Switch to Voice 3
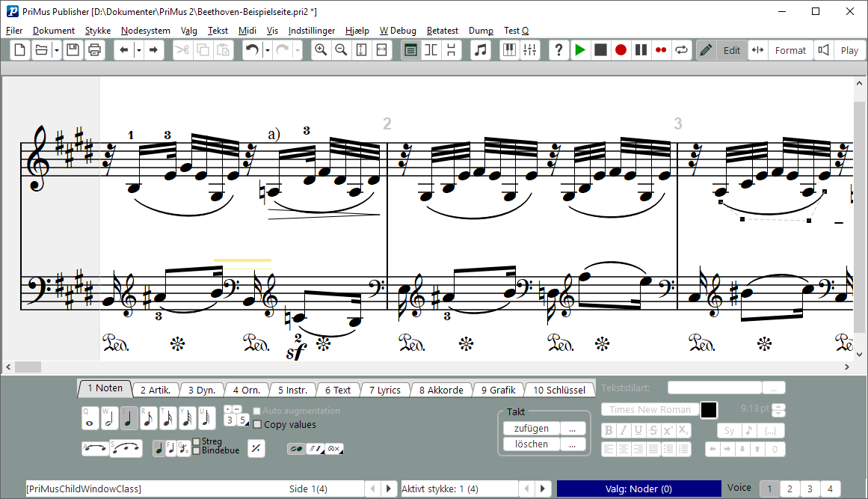The image size is (868, 499). tap(810, 489)
